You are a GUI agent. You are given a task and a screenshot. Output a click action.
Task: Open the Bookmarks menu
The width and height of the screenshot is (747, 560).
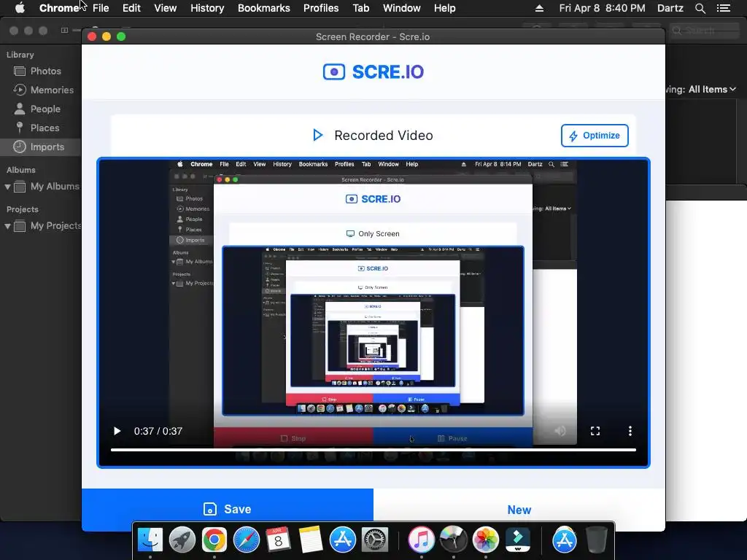[264, 8]
